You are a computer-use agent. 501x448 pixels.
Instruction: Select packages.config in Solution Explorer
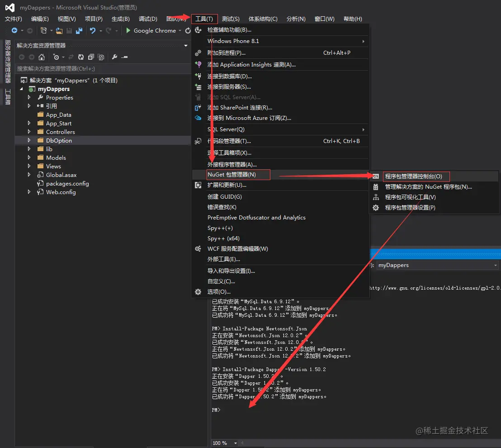coord(67,184)
